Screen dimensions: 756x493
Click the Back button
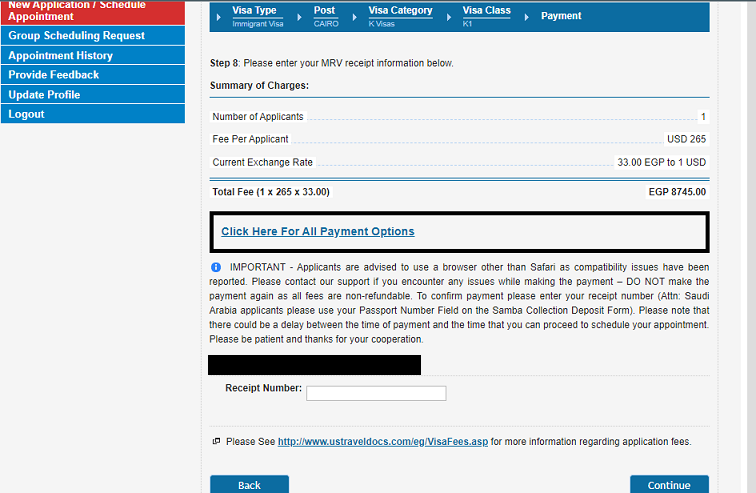click(249, 484)
